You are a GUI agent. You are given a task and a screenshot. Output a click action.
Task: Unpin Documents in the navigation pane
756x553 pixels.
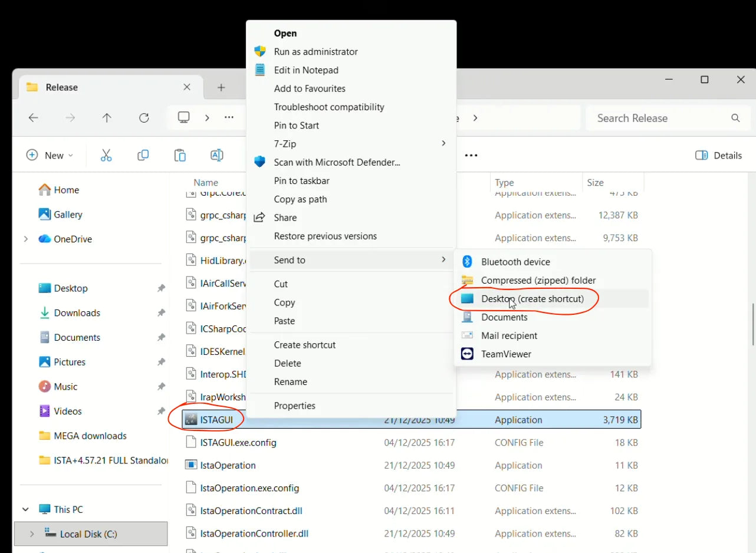point(160,337)
